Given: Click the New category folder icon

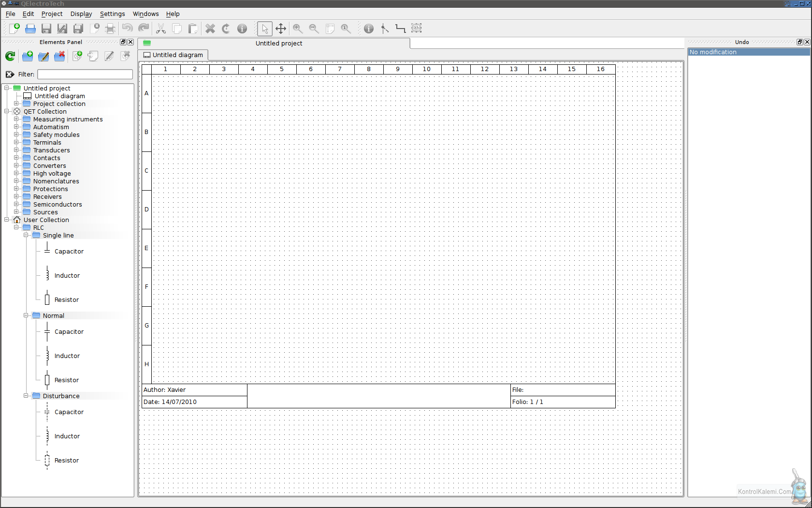Looking at the screenshot, I should pyautogui.click(x=28, y=57).
